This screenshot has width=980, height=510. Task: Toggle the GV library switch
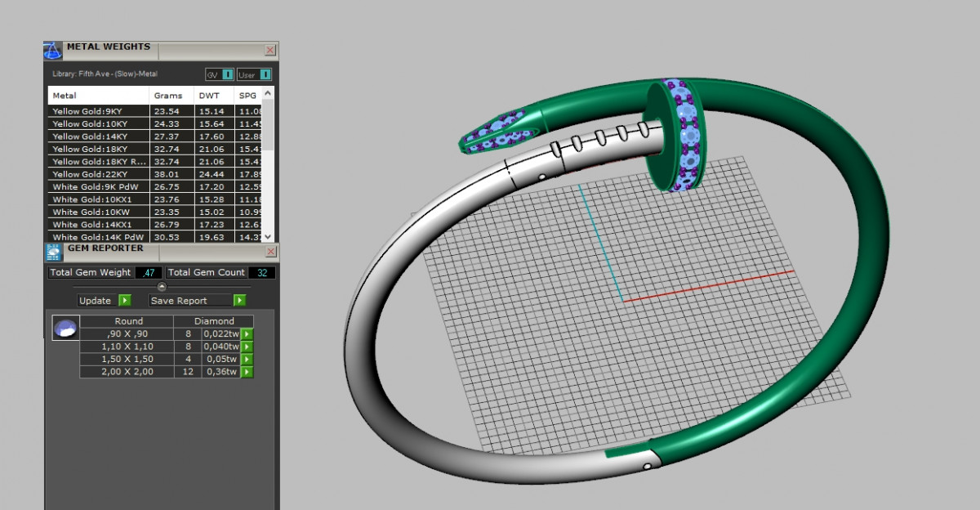220,74
